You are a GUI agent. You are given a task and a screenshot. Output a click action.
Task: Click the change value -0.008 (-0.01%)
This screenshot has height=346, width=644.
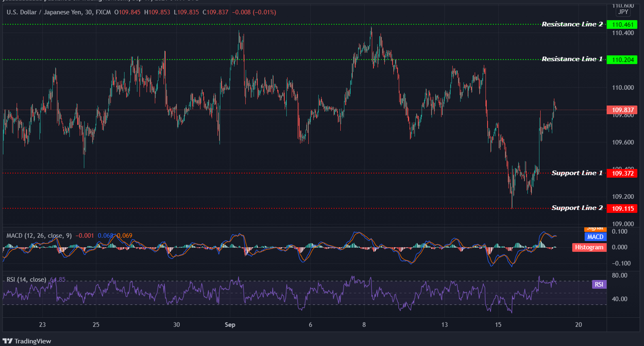[254, 12]
